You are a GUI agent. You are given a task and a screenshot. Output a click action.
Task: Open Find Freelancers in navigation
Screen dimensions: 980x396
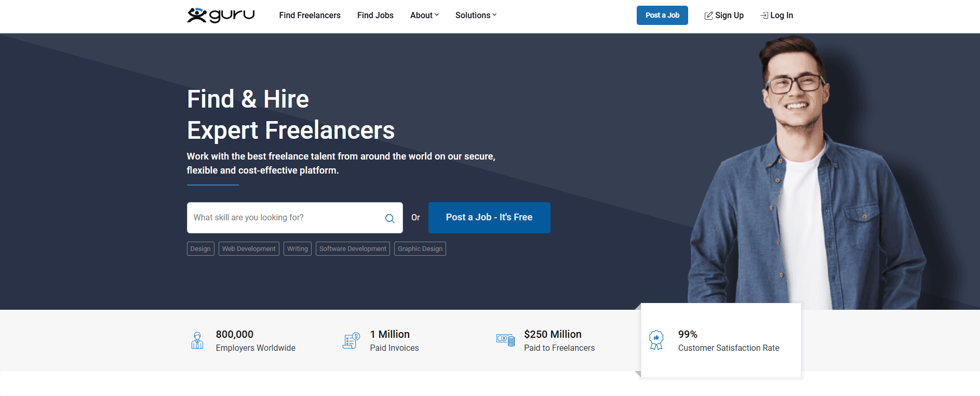click(x=310, y=16)
